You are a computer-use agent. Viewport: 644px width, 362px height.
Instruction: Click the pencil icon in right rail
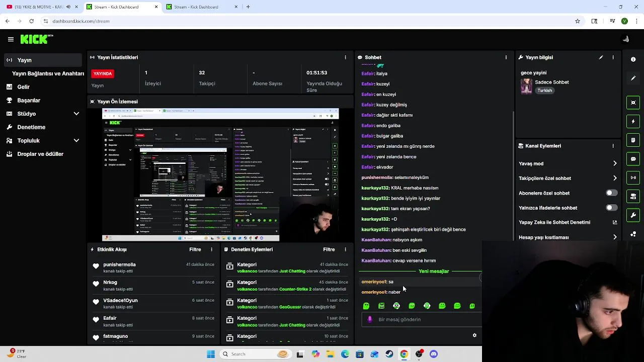pos(633,78)
